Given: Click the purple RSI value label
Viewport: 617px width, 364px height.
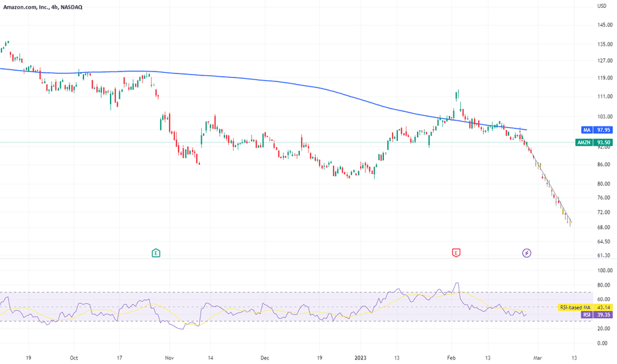Looking at the screenshot, I should [x=596, y=315].
